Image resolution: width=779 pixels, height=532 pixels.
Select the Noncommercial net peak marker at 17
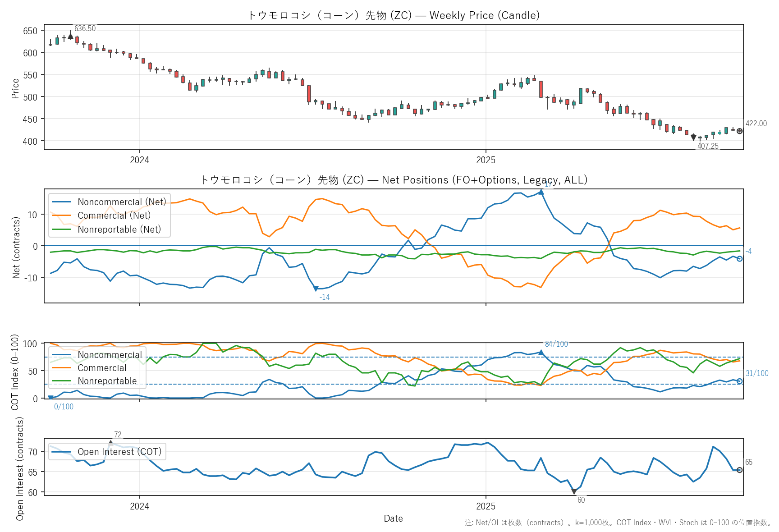[x=541, y=192]
